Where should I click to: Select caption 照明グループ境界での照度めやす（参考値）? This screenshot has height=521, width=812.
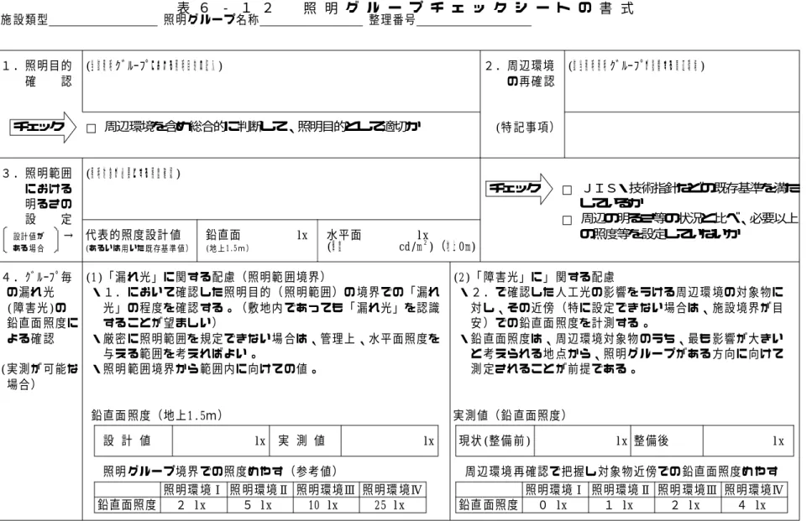[x=220, y=471]
